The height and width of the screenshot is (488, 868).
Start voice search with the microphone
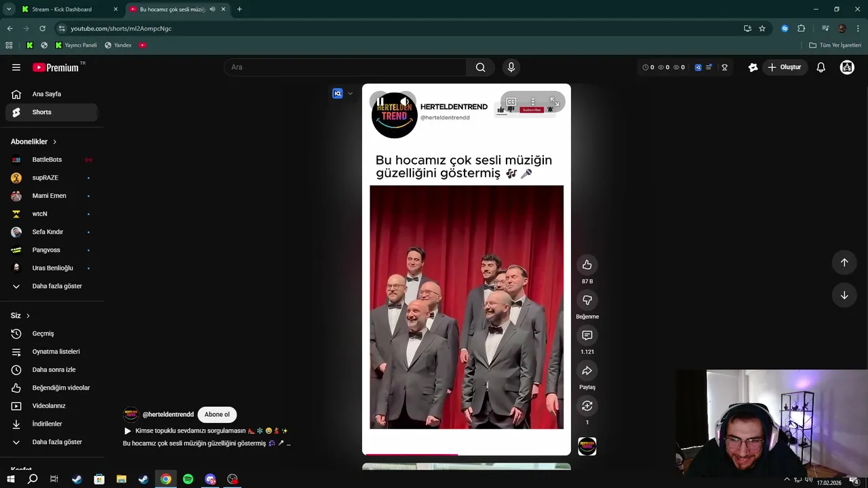(511, 67)
